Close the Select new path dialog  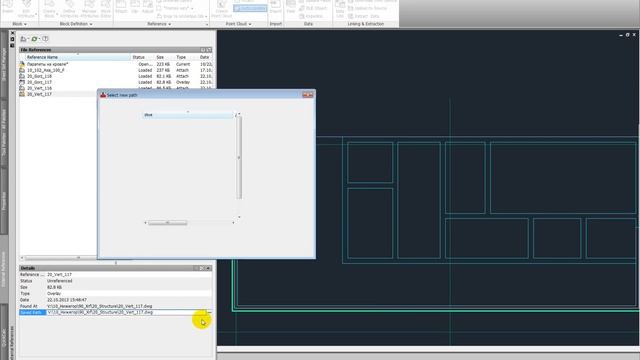[308, 95]
